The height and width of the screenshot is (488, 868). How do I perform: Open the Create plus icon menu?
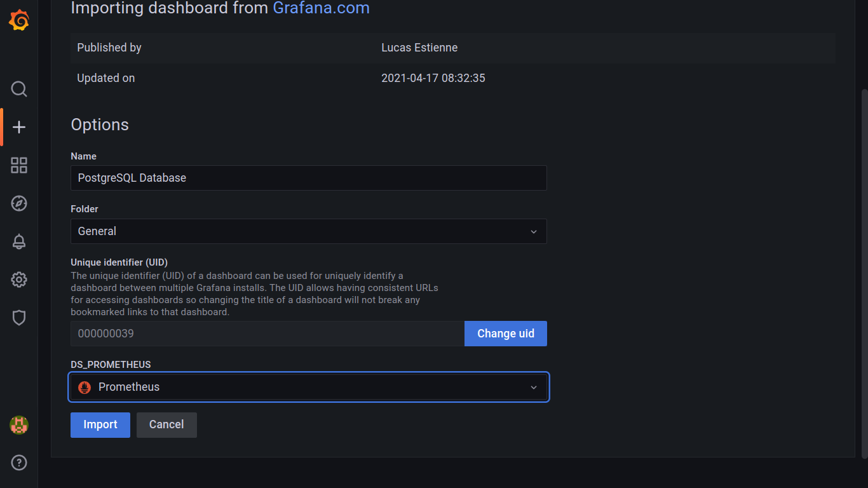tap(19, 127)
